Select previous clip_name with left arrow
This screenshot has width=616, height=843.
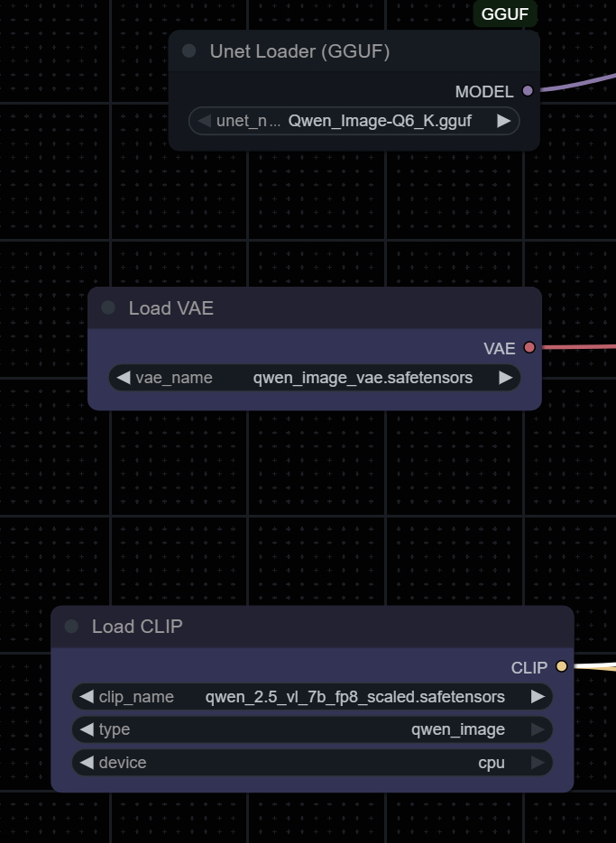click(87, 697)
